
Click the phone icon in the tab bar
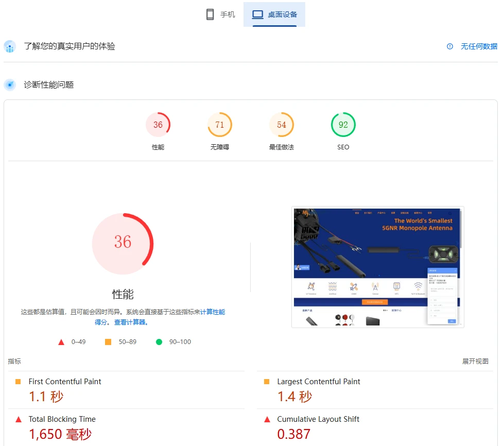pyautogui.click(x=210, y=14)
